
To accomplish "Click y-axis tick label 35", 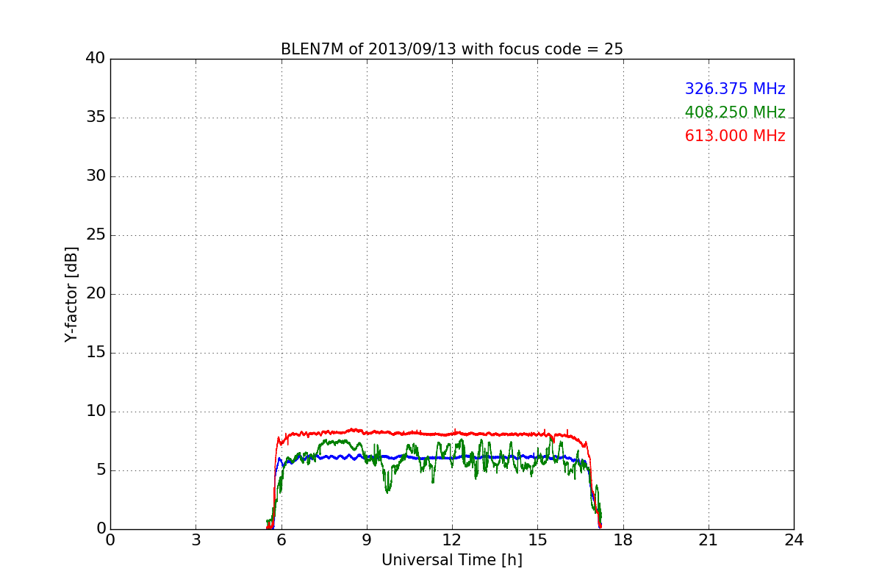I will (96, 118).
